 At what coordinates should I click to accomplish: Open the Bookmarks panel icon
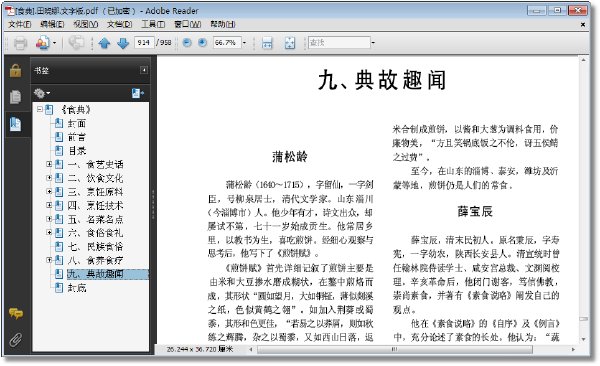(15, 124)
